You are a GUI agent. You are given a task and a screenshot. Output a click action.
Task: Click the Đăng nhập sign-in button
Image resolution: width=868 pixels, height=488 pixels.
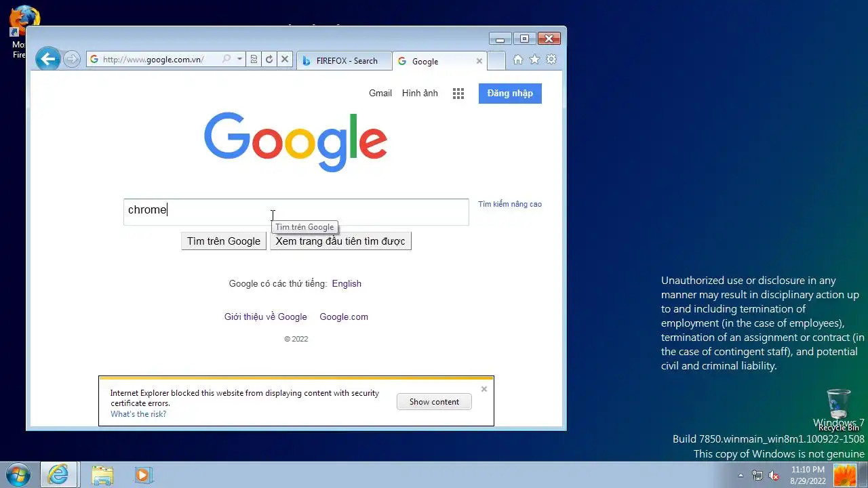coord(510,94)
